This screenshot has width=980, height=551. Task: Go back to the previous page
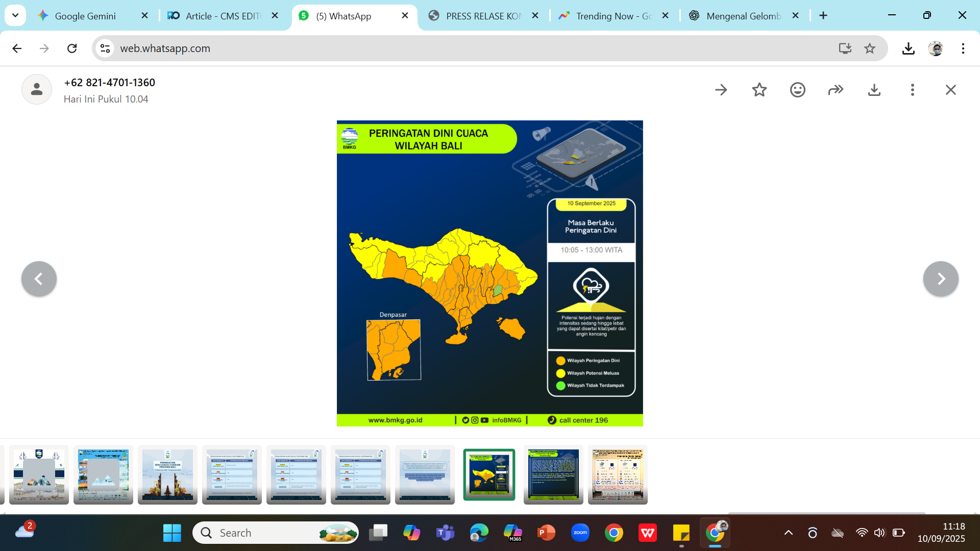(17, 48)
